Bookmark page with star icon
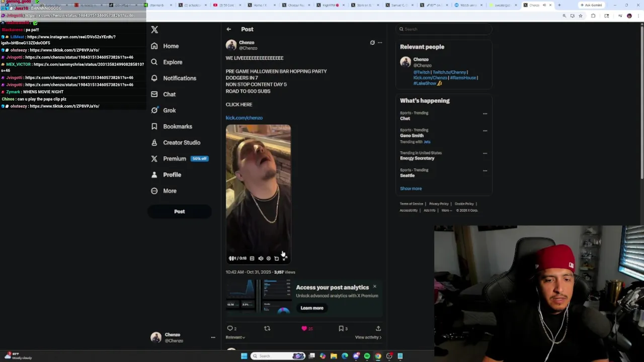 click(x=580, y=16)
